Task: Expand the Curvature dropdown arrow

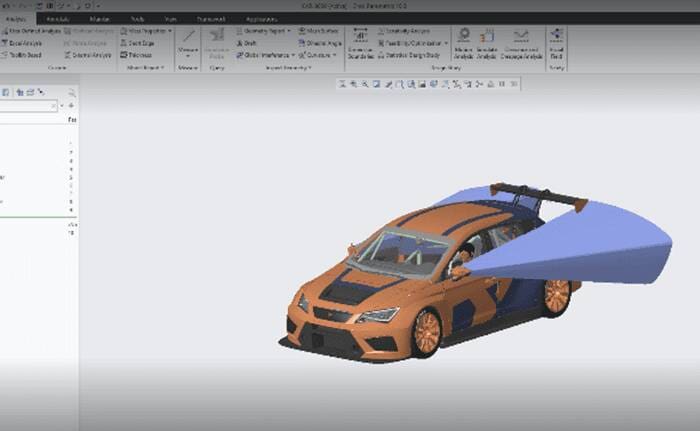Action: click(334, 55)
